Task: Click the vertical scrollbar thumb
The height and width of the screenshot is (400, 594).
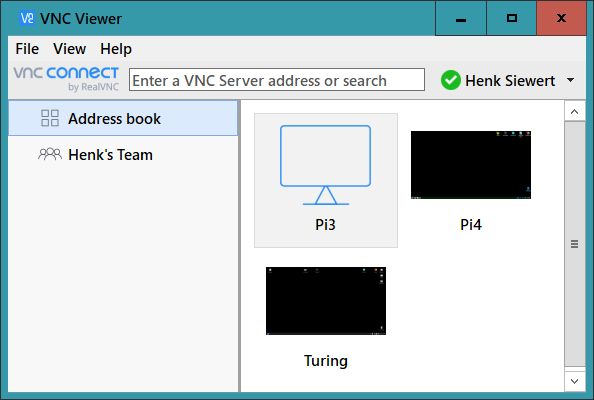Action: click(575, 244)
